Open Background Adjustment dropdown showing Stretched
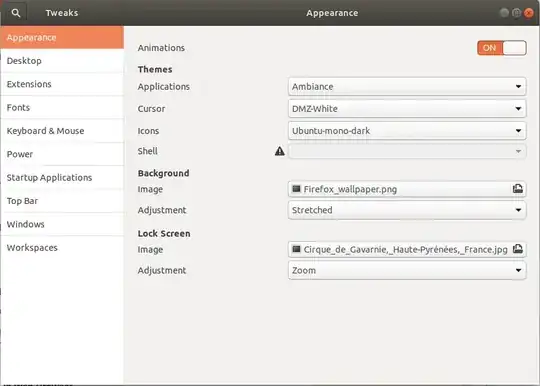The image size is (540, 386). point(407,210)
